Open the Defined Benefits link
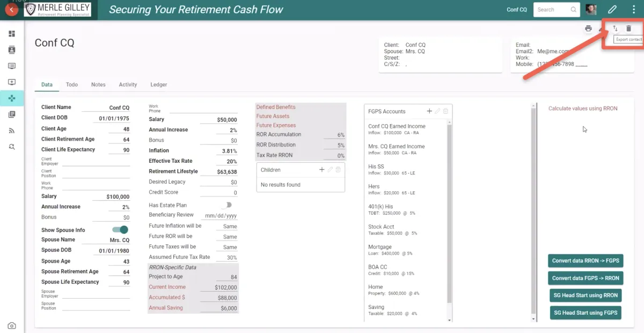Screen dimensions: 644x333 (276, 107)
